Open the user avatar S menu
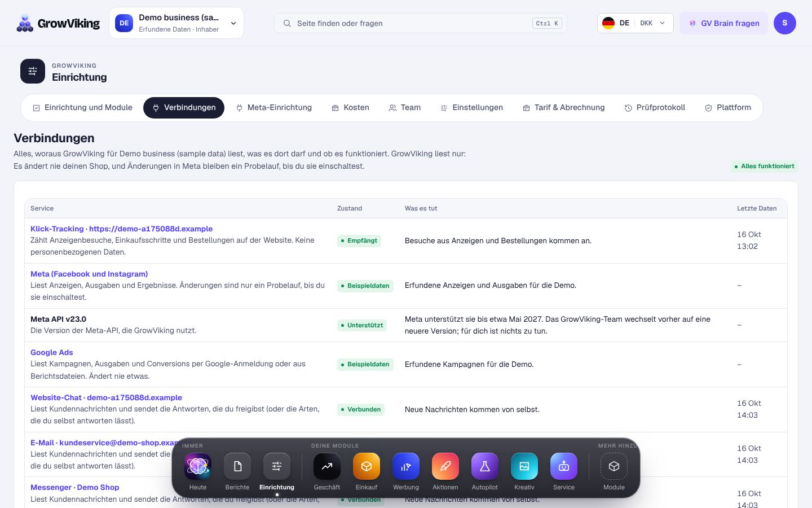 tap(785, 23)
